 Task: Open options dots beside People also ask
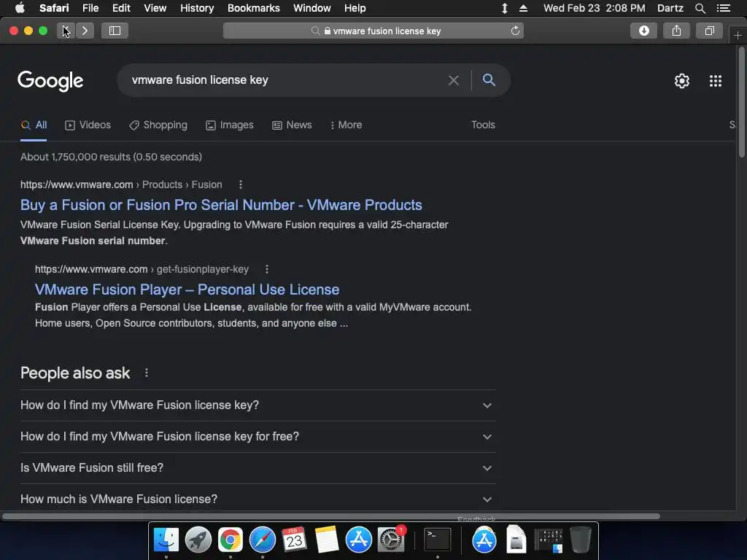point(146,373)
